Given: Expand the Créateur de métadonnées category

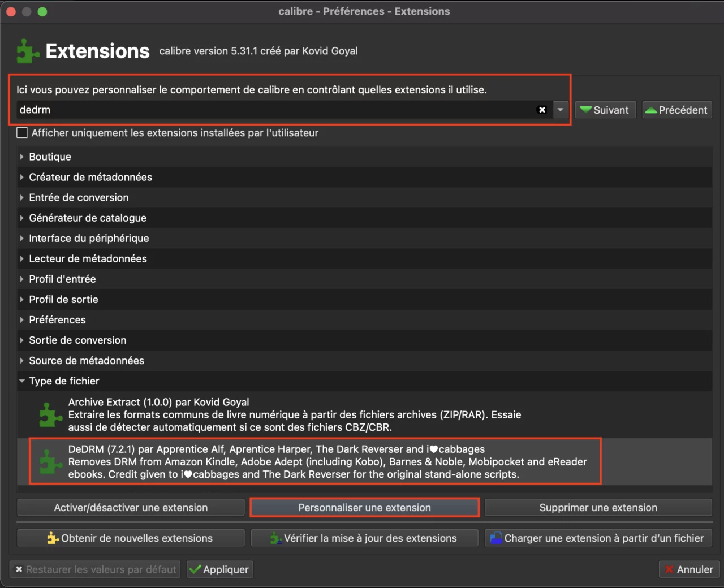Looking at the screenshot, I should point(21,177).
